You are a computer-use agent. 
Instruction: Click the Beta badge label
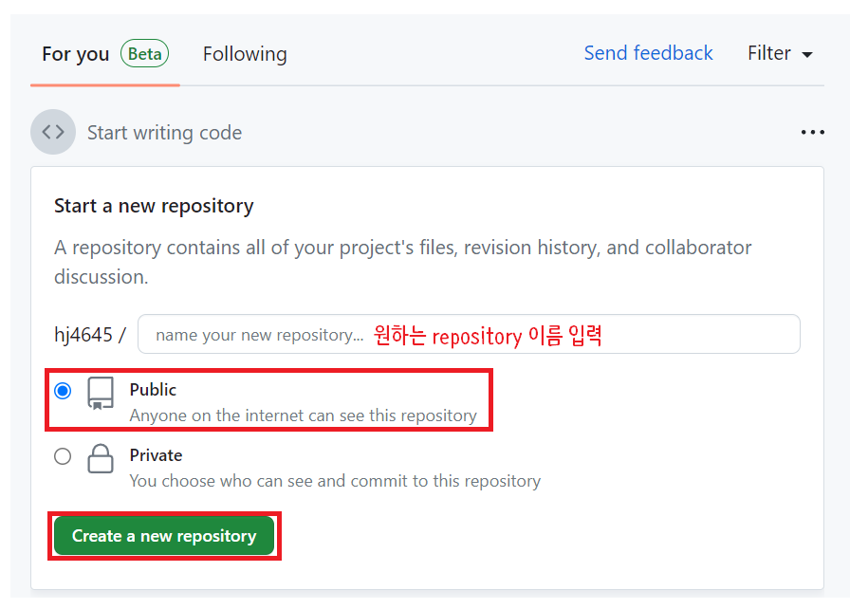(144, 54)
